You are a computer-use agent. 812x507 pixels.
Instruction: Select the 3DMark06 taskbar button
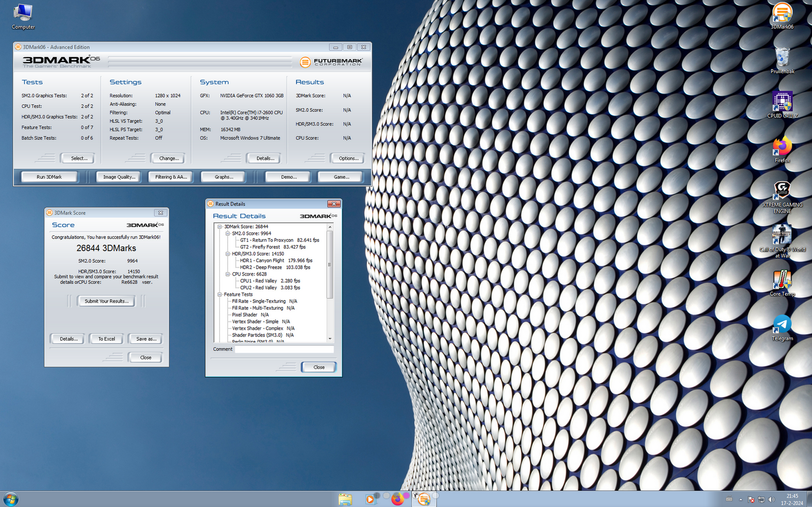pyautogui.click(x=423, y=500)
